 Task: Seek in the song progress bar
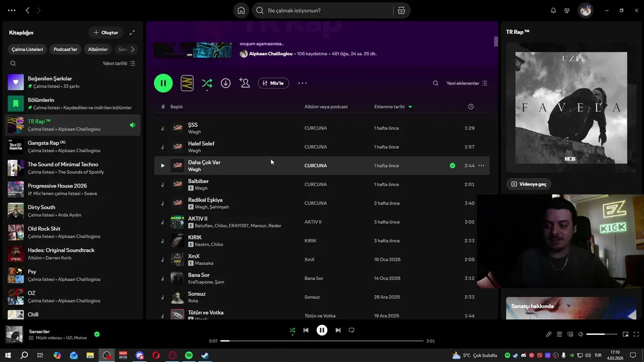tap(322, 341)
